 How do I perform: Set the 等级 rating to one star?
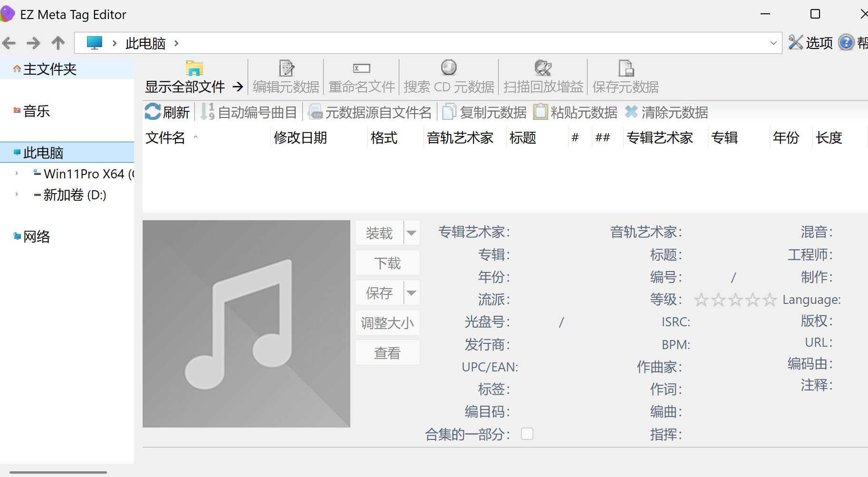[x=701, y=300]
